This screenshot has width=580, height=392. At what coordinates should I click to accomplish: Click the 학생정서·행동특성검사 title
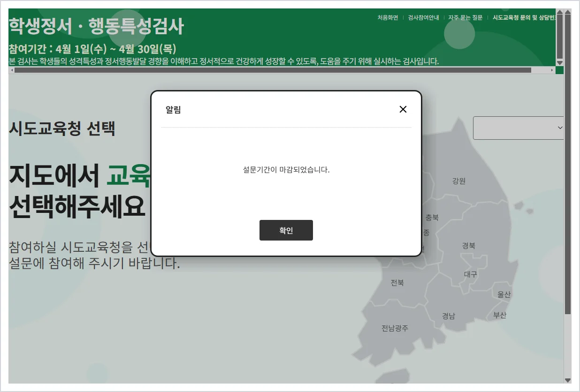tap(96, 27)
